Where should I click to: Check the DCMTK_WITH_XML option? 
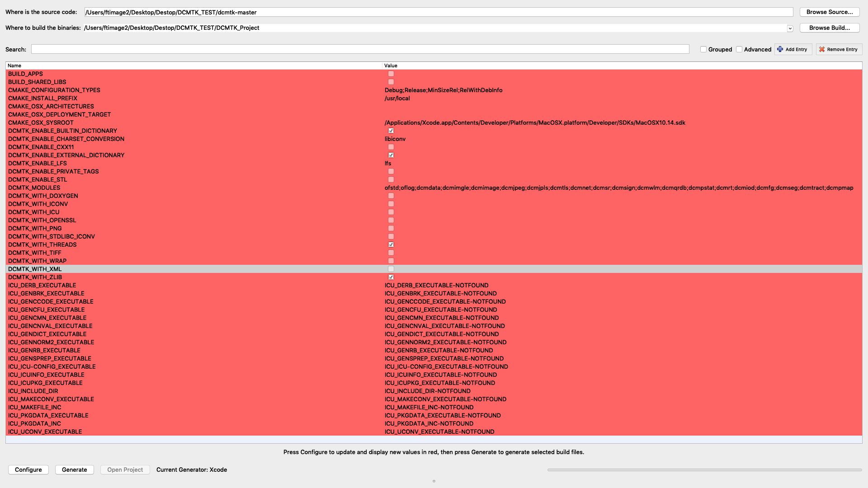(x=391, y=269)
